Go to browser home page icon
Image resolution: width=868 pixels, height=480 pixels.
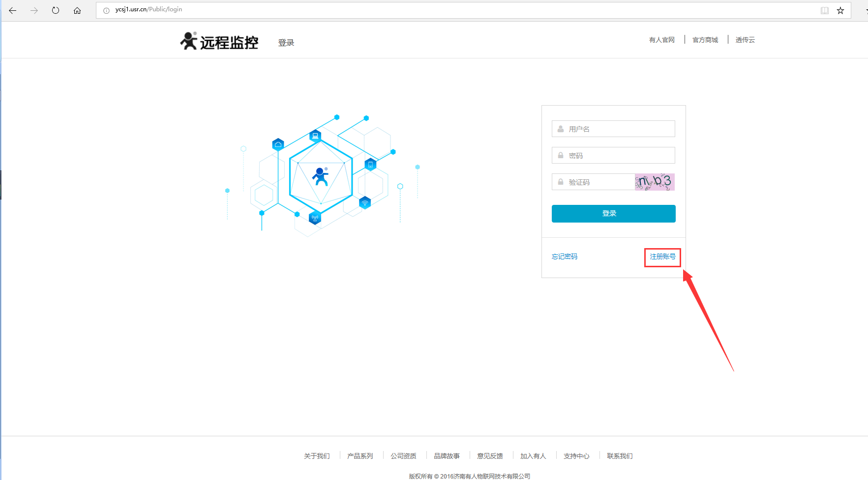77,10
